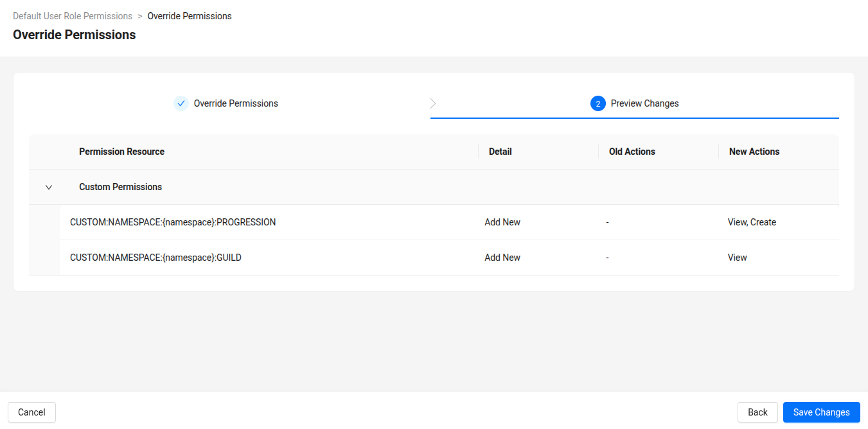Viewport: 868px width, 429px height.
Task: Click the Save Changes button
Action: tap(821, 412)
